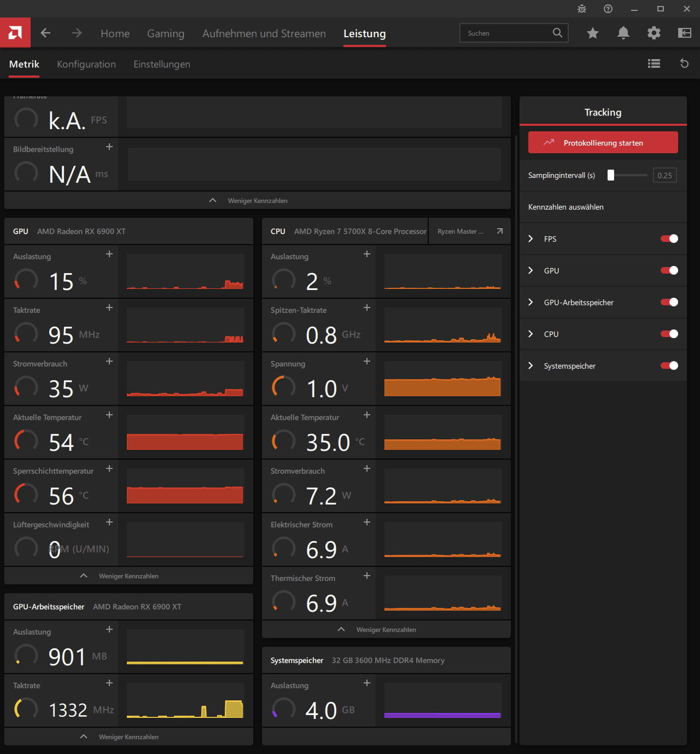Add GPU memory Taktrate plus icon

[x=109, y=683]
